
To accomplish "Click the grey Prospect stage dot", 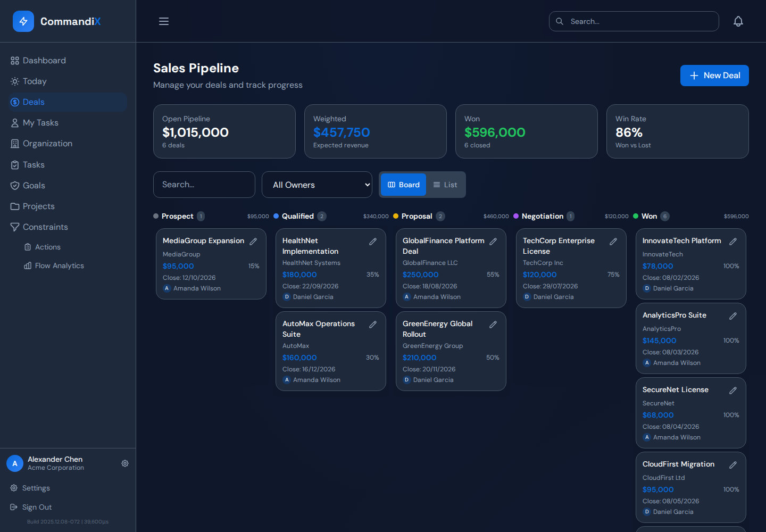I will (156, 216).
